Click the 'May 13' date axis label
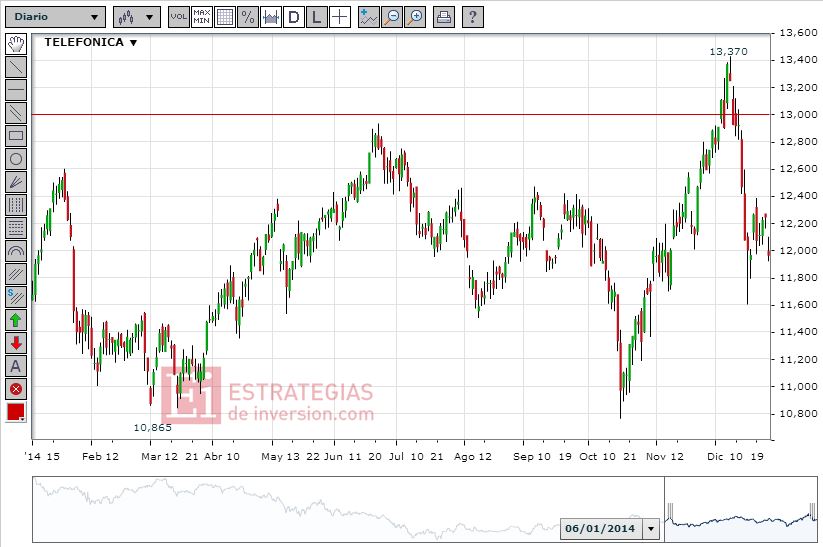This screenshot has height=547, width=823. click(280, 456)
